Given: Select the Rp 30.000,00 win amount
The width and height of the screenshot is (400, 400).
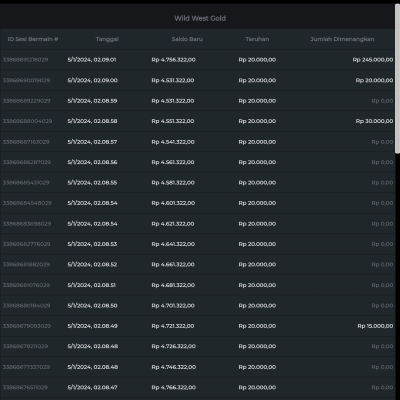Looking at the screenshot, I should 374,121.
